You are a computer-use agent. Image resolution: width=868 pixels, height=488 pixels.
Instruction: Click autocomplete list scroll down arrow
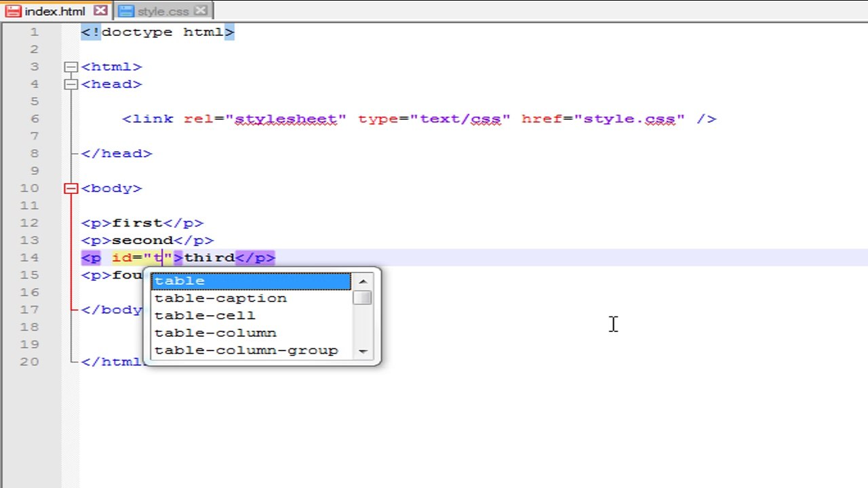click(363, 351)
